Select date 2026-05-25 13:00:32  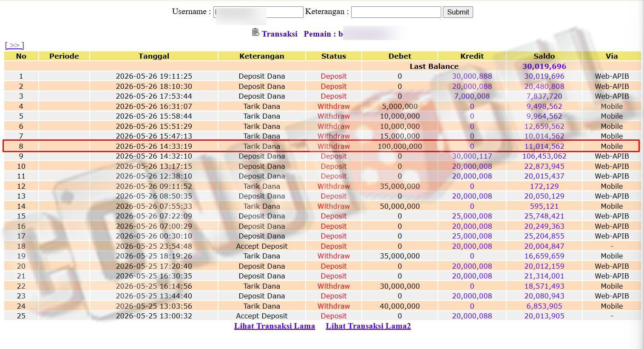pos(154,316)
